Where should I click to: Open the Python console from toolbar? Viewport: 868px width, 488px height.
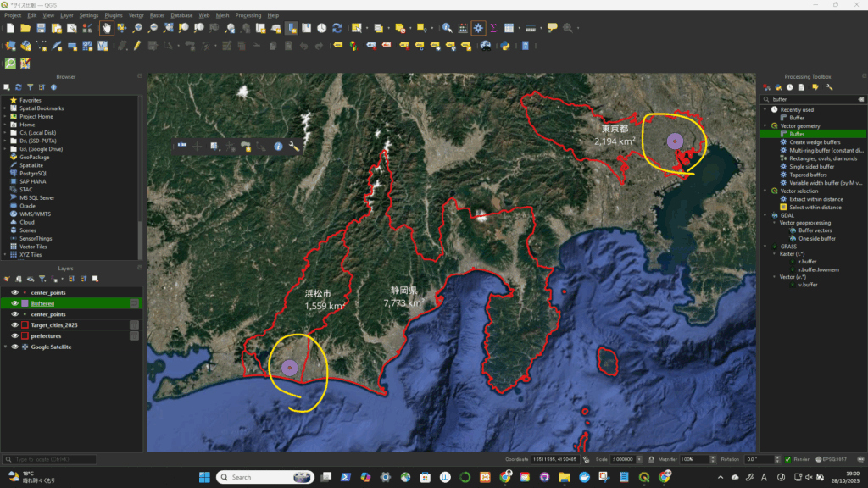(x=505, y=46)
